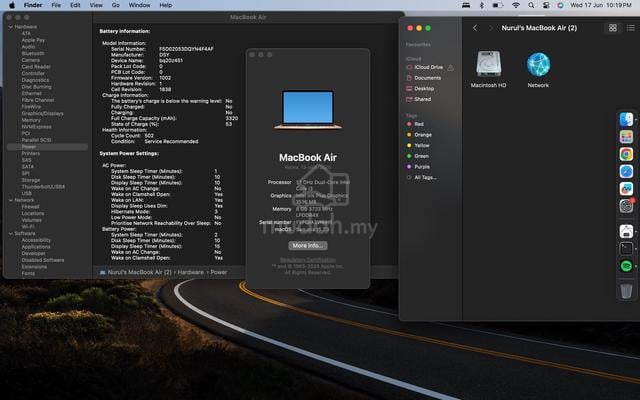Go back in the Finder window

[475, 28]
